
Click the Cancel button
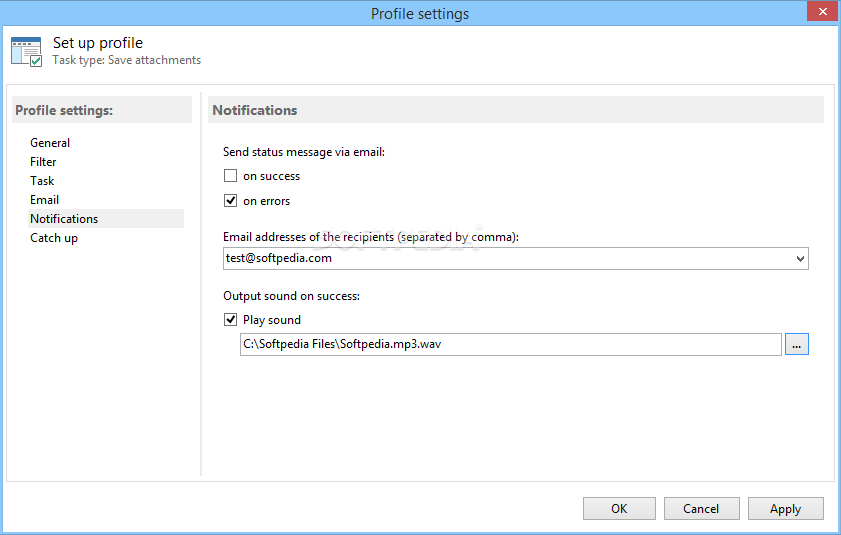click(x=701, y=508)
